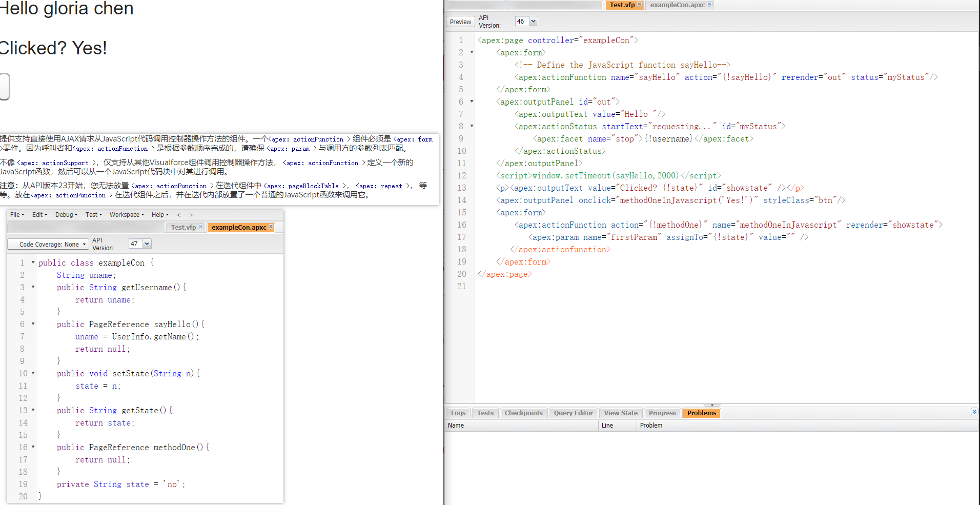Screen dimensions: 980x505
Task: Place cursor on line 12 script setTimeout code
Action: pos(608,175)
